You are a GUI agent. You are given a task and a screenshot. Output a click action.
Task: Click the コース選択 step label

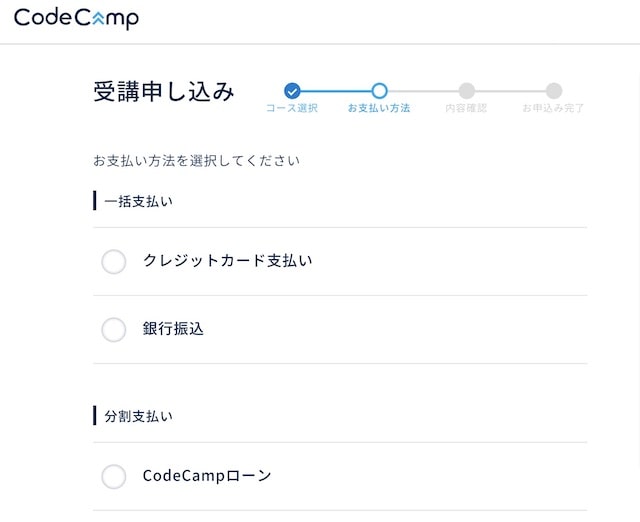(x=292, y=108)
